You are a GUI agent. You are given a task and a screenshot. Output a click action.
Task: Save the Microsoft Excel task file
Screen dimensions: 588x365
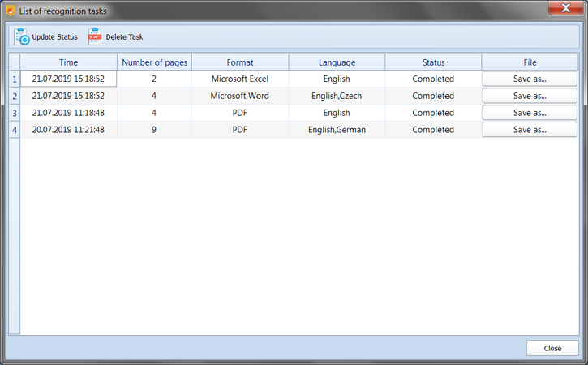530,79
